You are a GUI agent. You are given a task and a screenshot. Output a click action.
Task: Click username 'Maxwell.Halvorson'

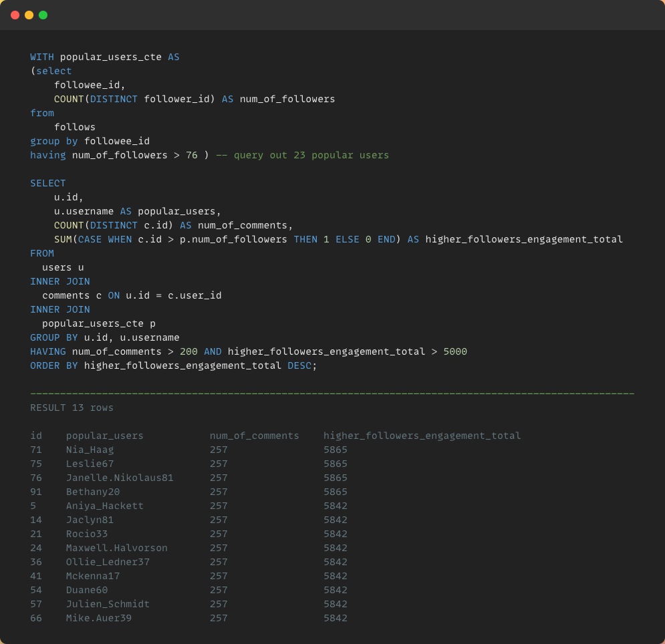117,548
